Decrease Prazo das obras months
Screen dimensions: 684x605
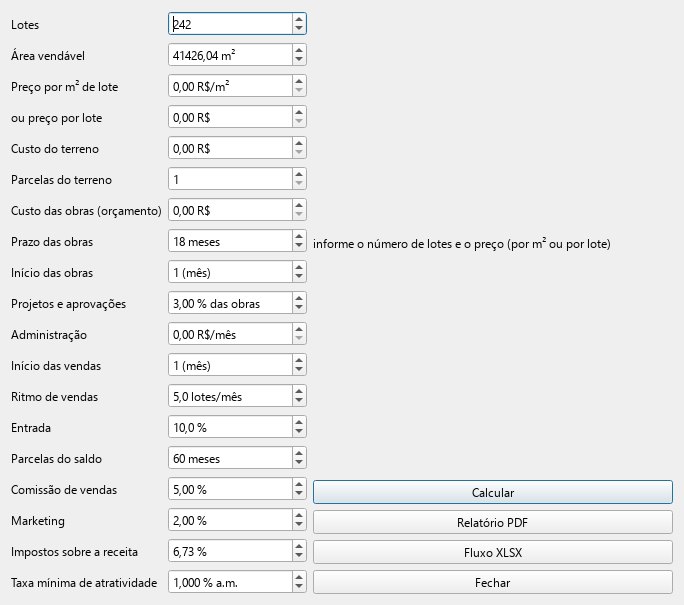(x=299, y=246)
